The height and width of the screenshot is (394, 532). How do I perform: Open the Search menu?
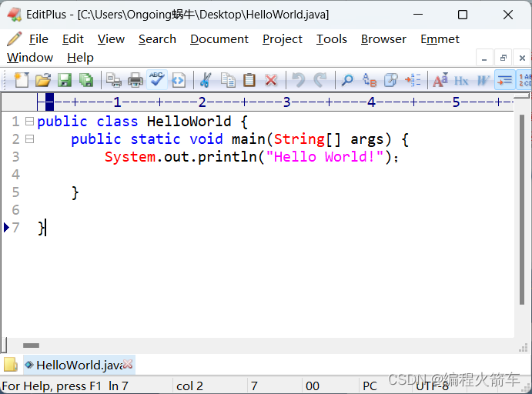[x=157, y=39]
